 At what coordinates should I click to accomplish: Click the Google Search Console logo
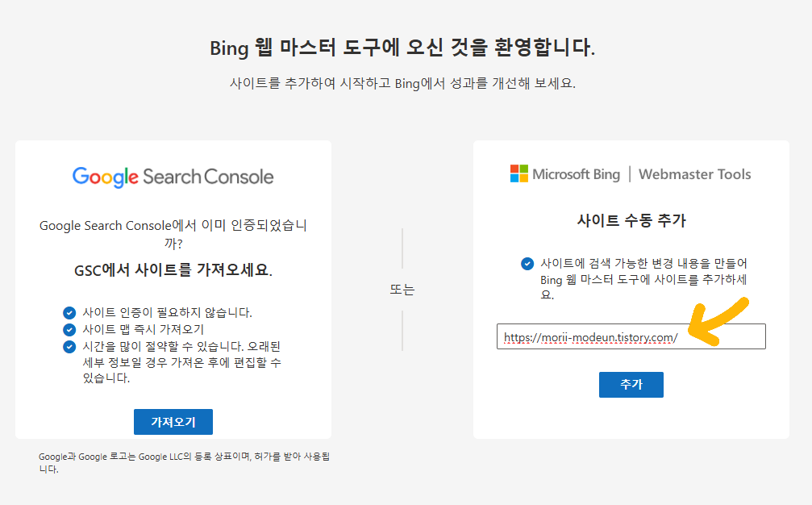tap(173, 177)
